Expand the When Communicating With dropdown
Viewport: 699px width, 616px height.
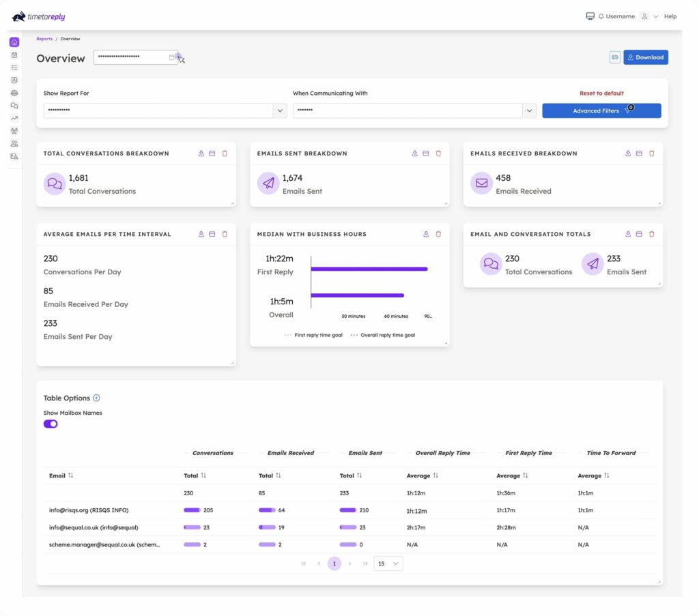tap(529, 111)
